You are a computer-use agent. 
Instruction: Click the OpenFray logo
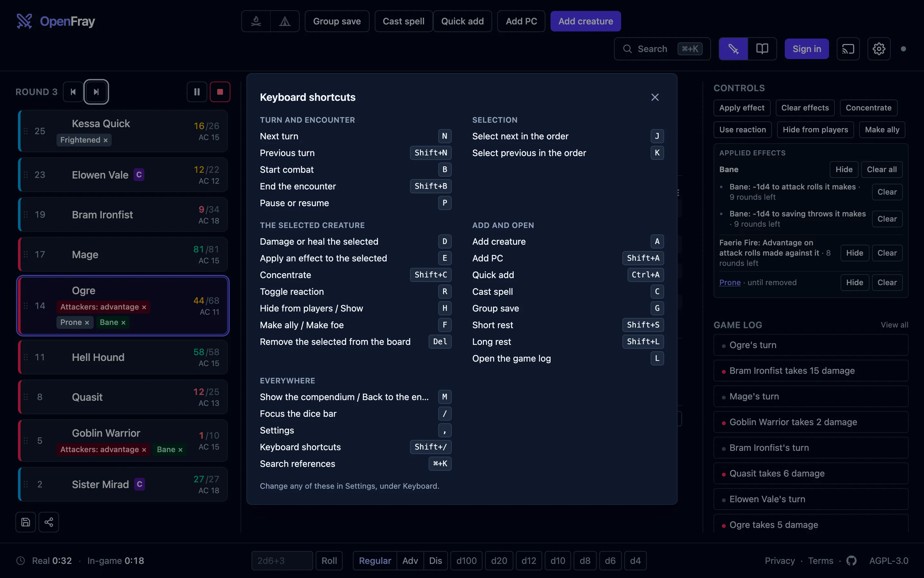point(56,22)
